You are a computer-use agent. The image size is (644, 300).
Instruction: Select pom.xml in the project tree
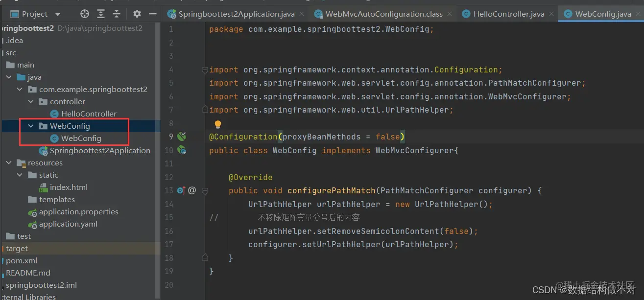coord(22,261)
